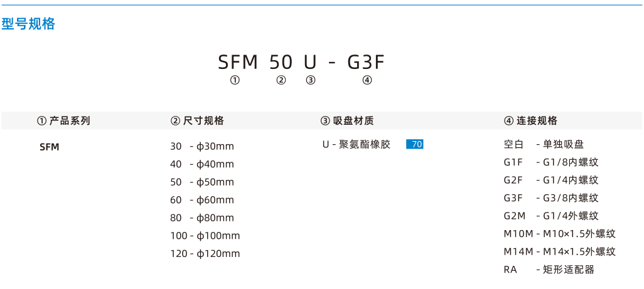
Task: Click circled number 4 under G3F
Action: (367, 80)
